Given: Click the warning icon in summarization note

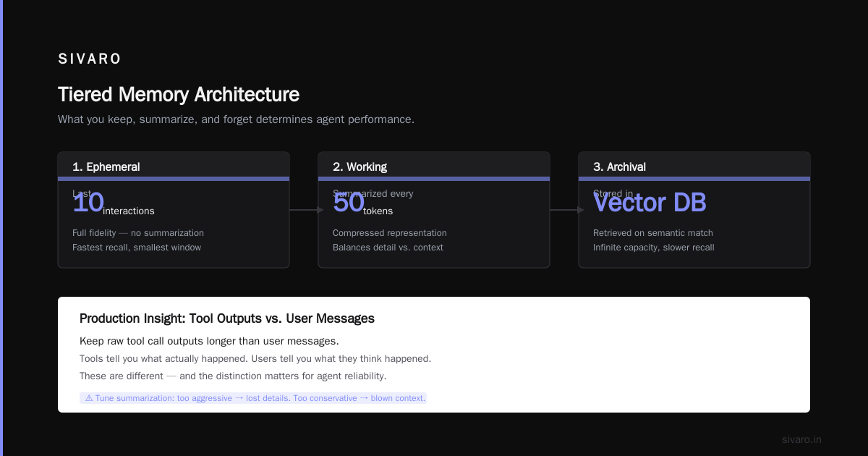Looking at the screenshot, I should point(89,398).
